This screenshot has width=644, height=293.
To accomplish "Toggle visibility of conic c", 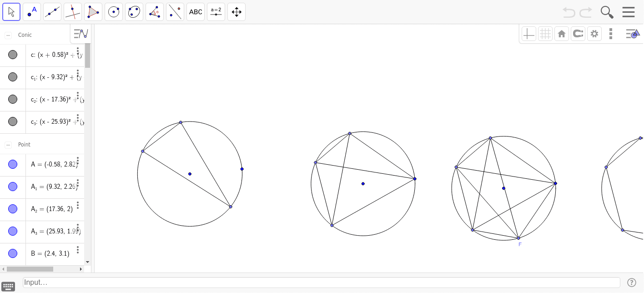I will pos(13,55).
